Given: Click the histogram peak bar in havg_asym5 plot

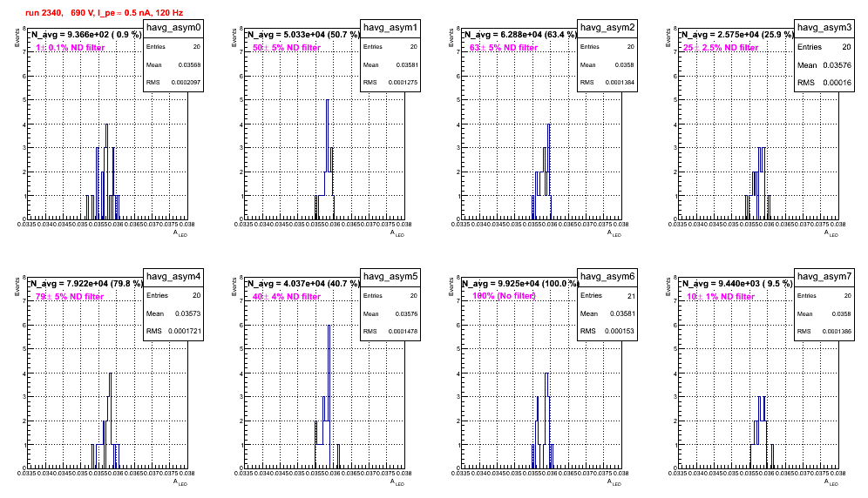Looking at the screenshot, I should click(x=329, y=396).
